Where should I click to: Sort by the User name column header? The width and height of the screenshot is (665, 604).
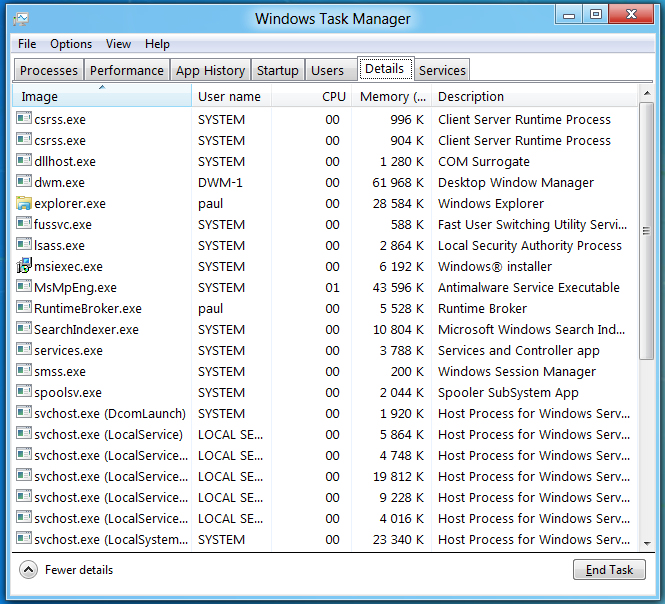pyautogui.click(x=232, y=96)
